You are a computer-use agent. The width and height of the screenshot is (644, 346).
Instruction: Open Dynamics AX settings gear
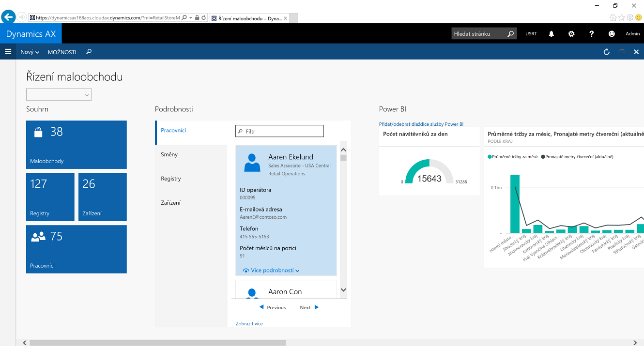pos(571,34)
